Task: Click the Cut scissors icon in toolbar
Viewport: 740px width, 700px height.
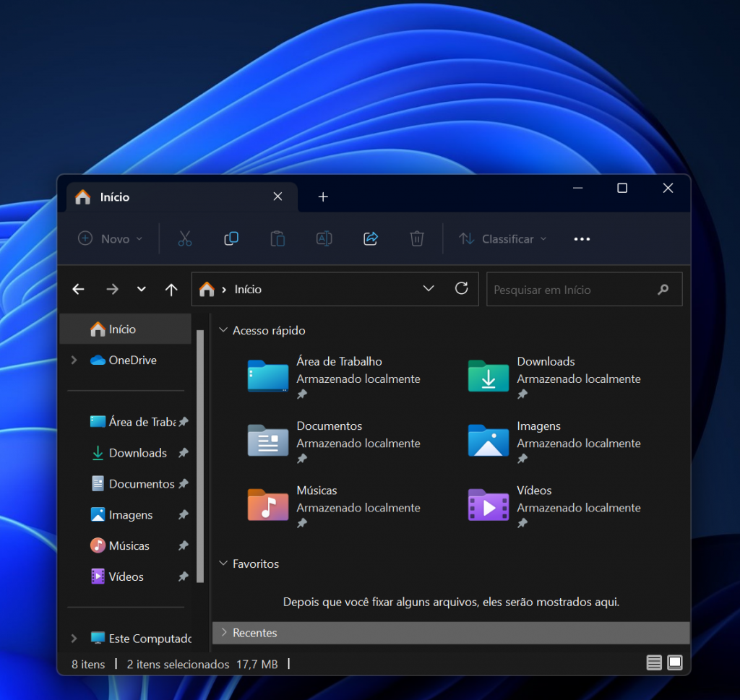Action: point(185,238)
